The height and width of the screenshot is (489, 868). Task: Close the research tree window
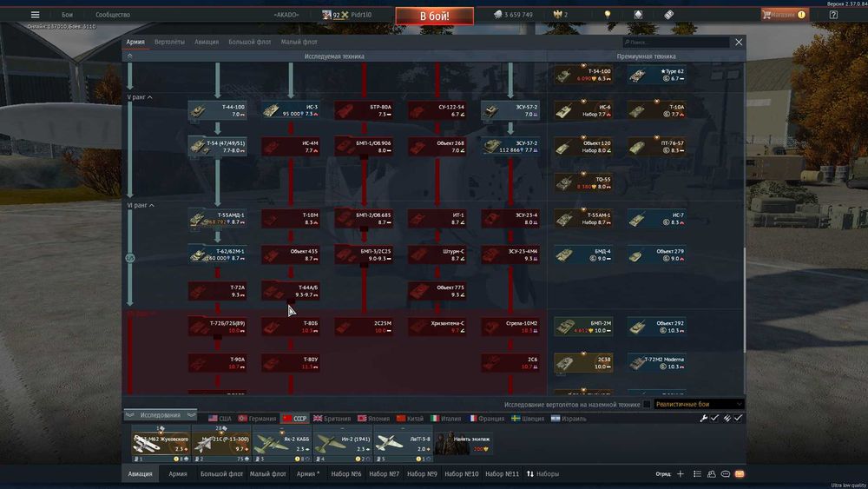point(739,42)
